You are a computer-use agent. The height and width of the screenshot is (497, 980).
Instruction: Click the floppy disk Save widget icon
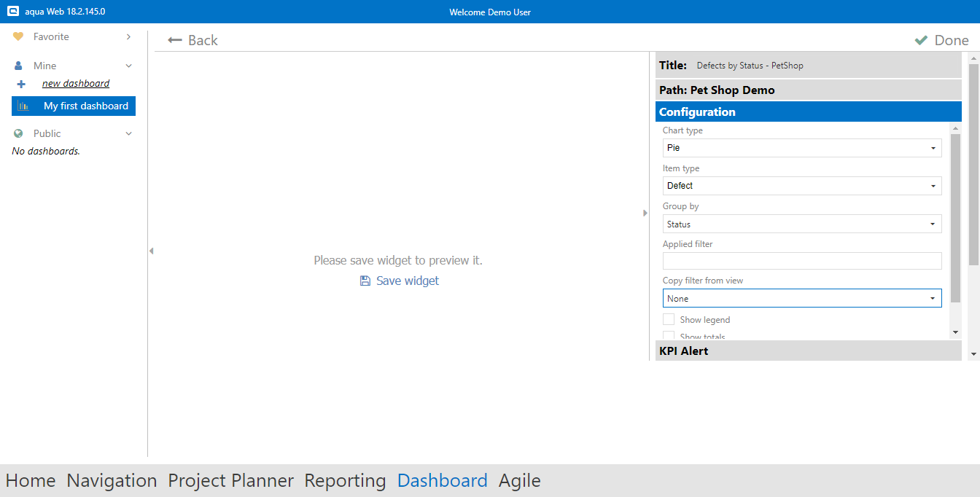(365, 281)
